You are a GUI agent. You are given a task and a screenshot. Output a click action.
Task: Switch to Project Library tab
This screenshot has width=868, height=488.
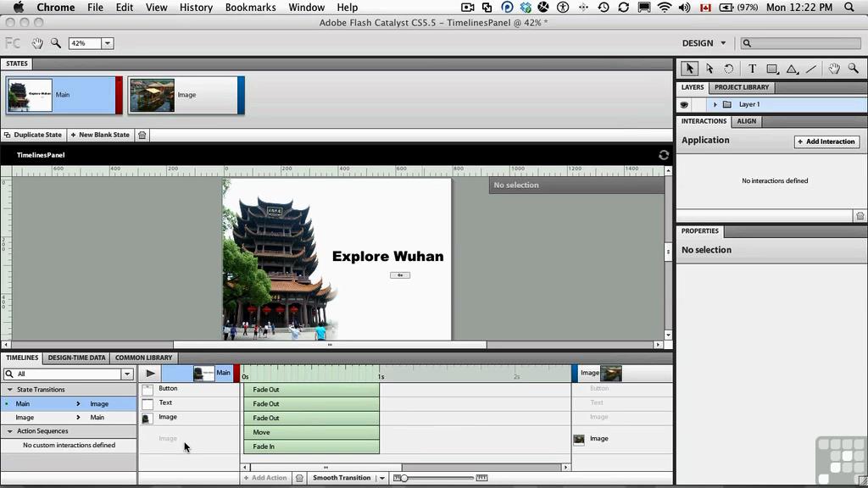pyautogui.click(x=741, y=87)
